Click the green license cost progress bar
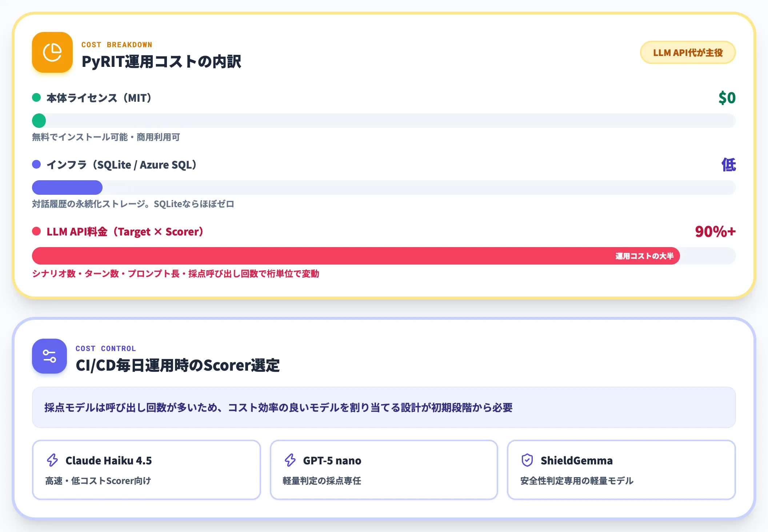Screen dimensions: 768x532 pos(384,121)
